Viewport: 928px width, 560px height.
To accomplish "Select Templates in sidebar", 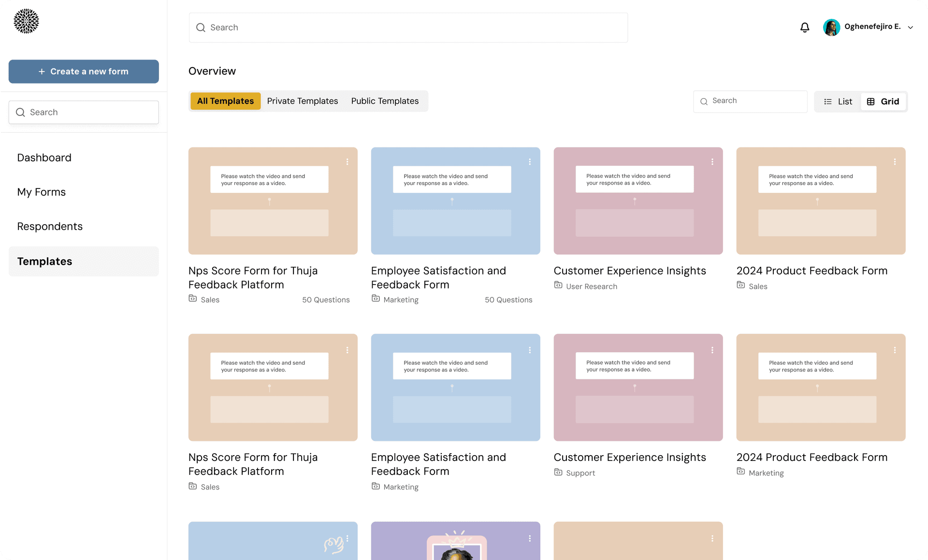I will coord(84,261).
